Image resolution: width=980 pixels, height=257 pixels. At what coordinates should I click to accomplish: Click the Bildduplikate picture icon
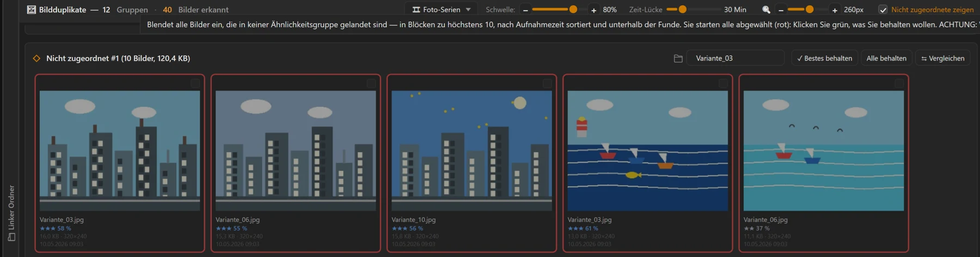(32, 10)
